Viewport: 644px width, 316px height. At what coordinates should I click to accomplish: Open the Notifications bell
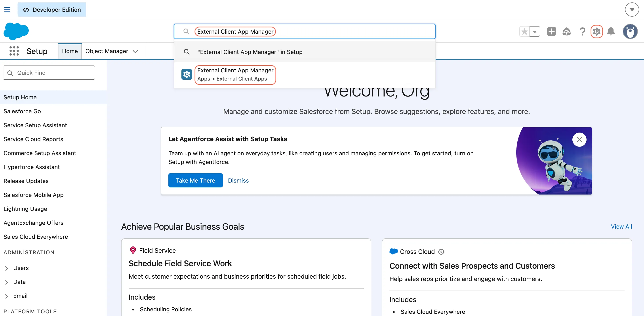[611, 32]
